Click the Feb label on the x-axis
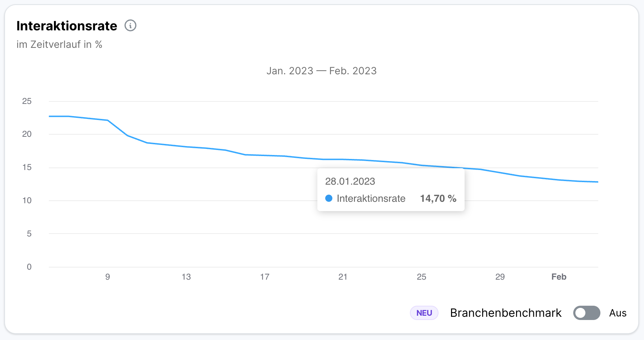 pyautogui.click(x=559, y=276)
